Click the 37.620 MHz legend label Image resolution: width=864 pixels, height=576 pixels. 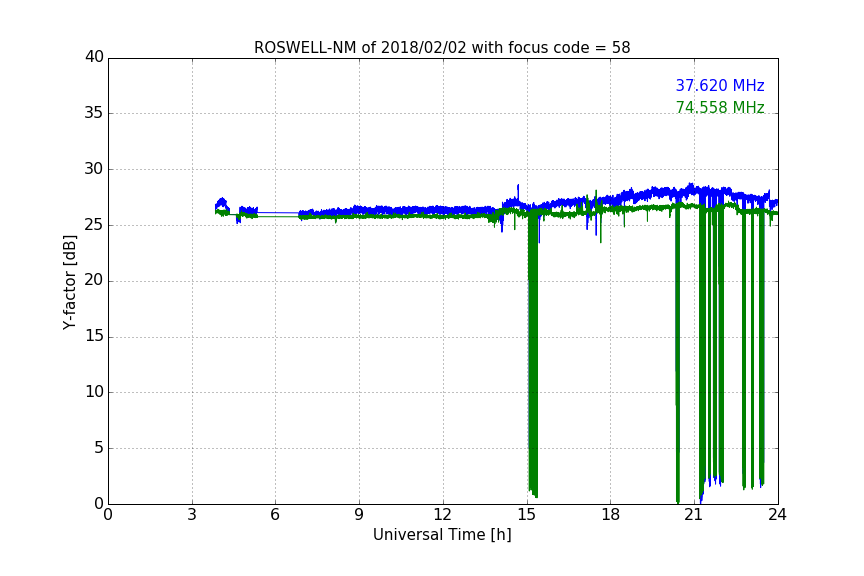point(720,86)
